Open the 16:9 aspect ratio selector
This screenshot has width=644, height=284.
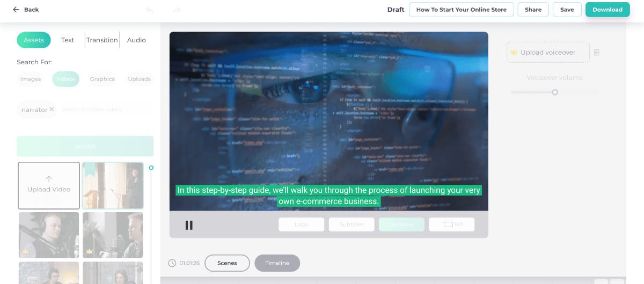pyautogui.click(x=451, y=225)
